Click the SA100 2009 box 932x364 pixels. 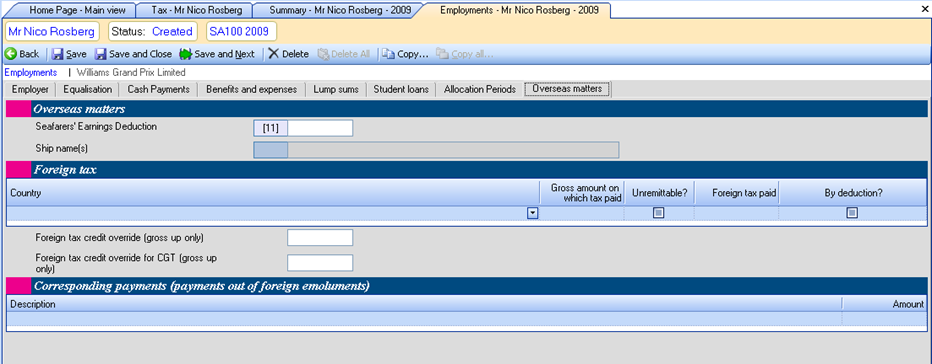241,32
